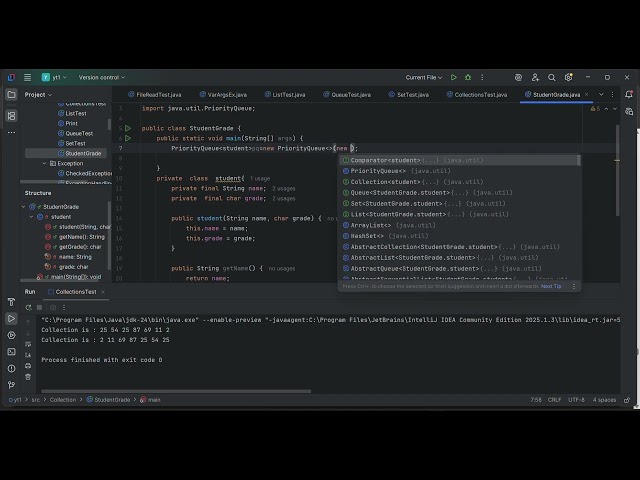The width and height of the screenshot is (640, 480).
Task: Toggle read-only lock in status bar
Action: [x=627, y=400]
